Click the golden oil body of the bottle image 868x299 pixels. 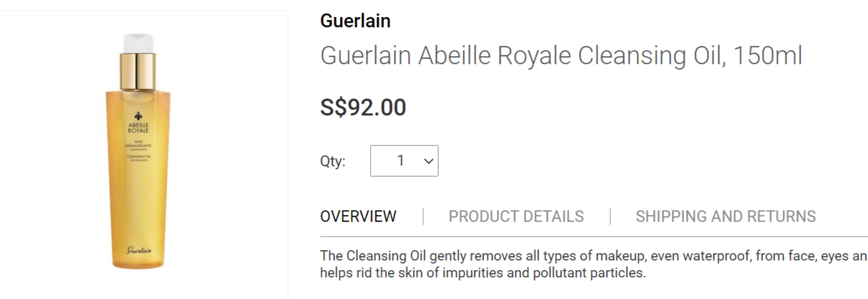pos(138,205)
